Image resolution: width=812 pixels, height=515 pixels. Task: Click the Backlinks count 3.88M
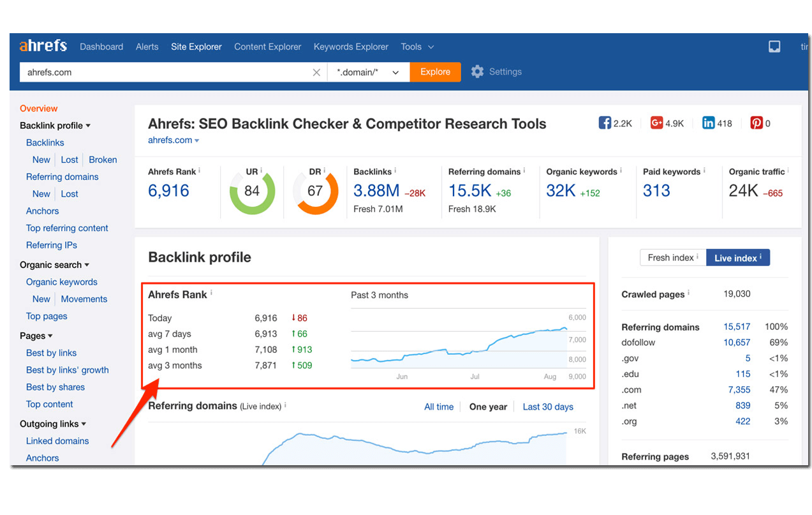pos(376,191)
